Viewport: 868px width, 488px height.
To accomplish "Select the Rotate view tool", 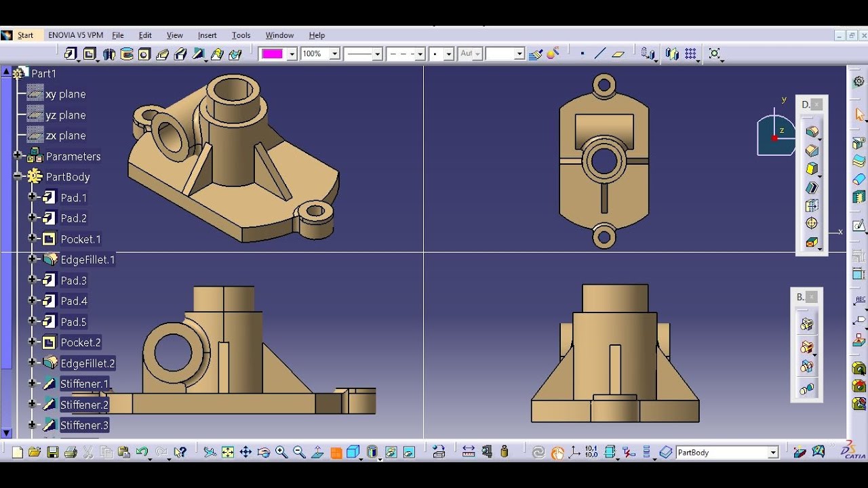I will (264, 452).
